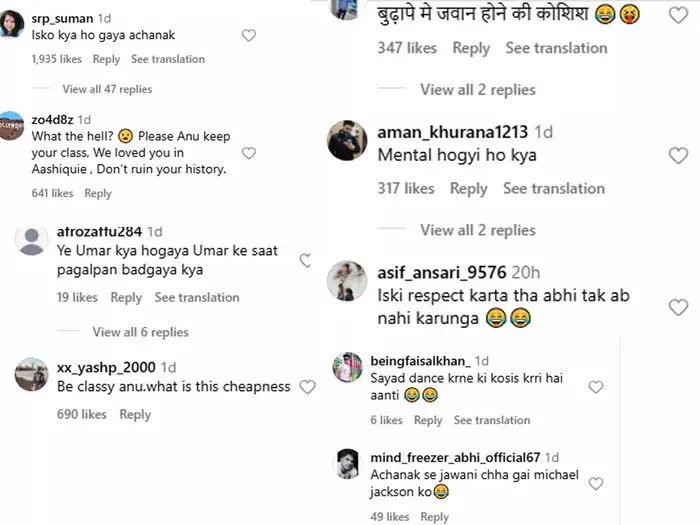Open aman_khurana1213's avatar
Image resolution: width=700 pixels, height=525 pixels.
pyautogui.click(x=347, y=141)
